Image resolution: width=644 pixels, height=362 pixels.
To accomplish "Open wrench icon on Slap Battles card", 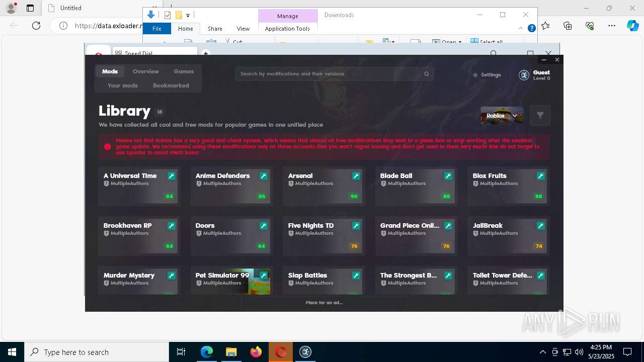I will point(356,276).
